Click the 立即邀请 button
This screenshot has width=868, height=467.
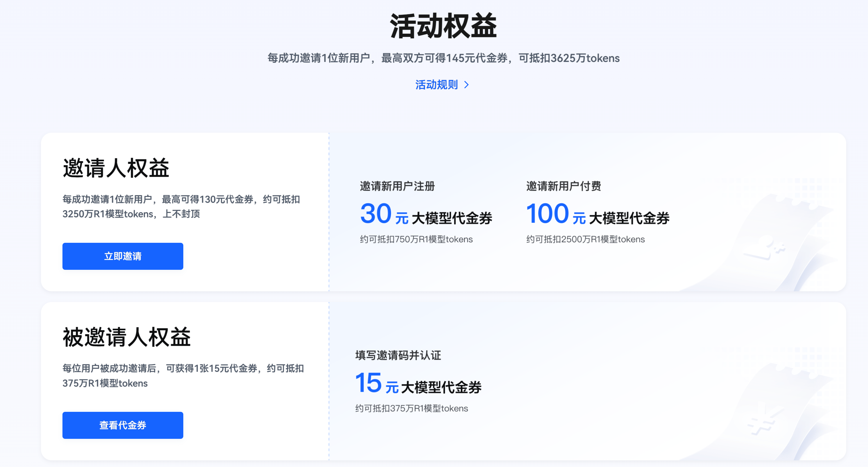pos(123,256)
